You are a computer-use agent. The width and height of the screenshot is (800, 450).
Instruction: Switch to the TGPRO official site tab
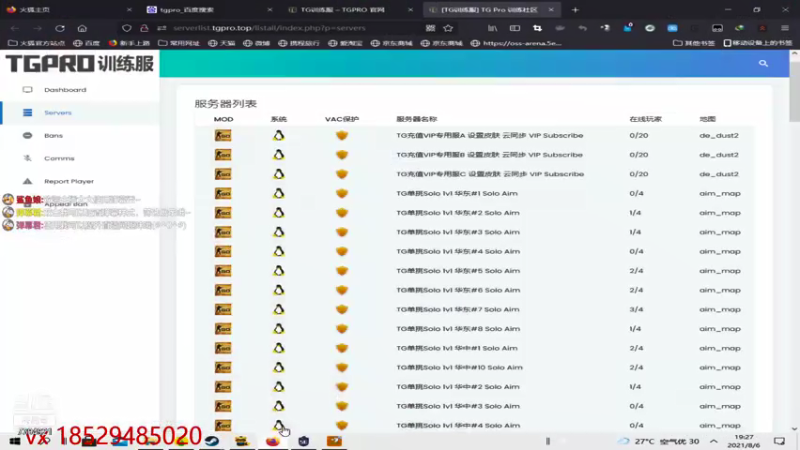pyautogui.click(x=349, y=10)
